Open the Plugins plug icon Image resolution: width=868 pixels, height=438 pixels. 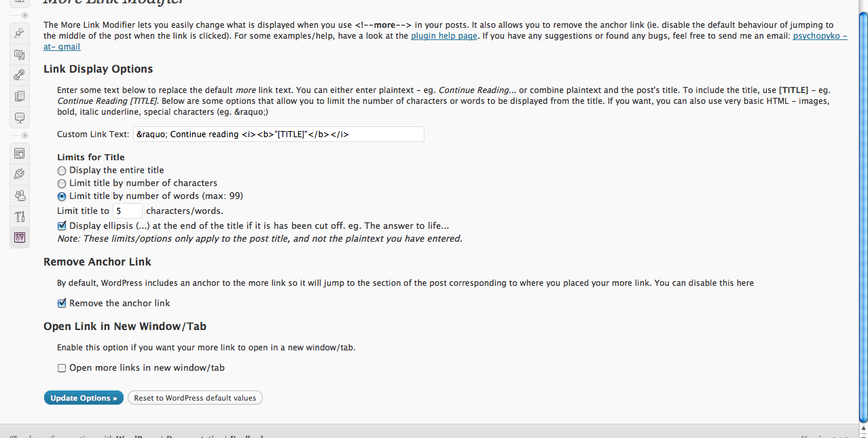pyautogui.click(x=20, y=175)
